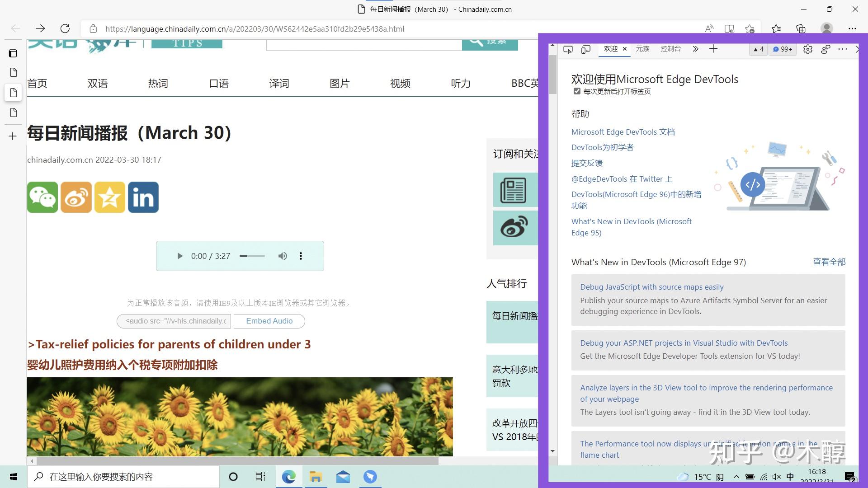Open DevTools more options menu
Image resolution: width=868 pixels, height=488 pixels.
click(843, 49)
